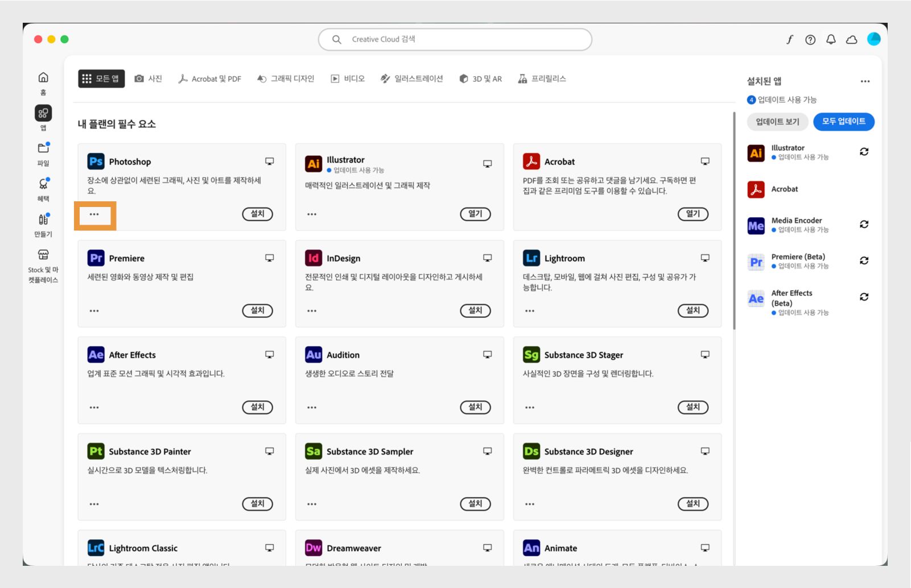911x588 pixels.
Task: Switch to the 비디오 tab
Action: click(x=348, y=78)
